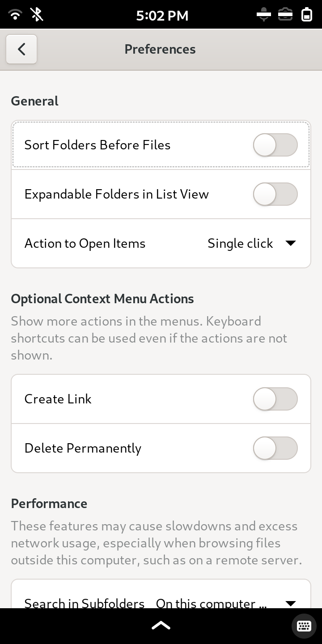
Task: Turn on Expandable Folders in List View
Action: 275,194
